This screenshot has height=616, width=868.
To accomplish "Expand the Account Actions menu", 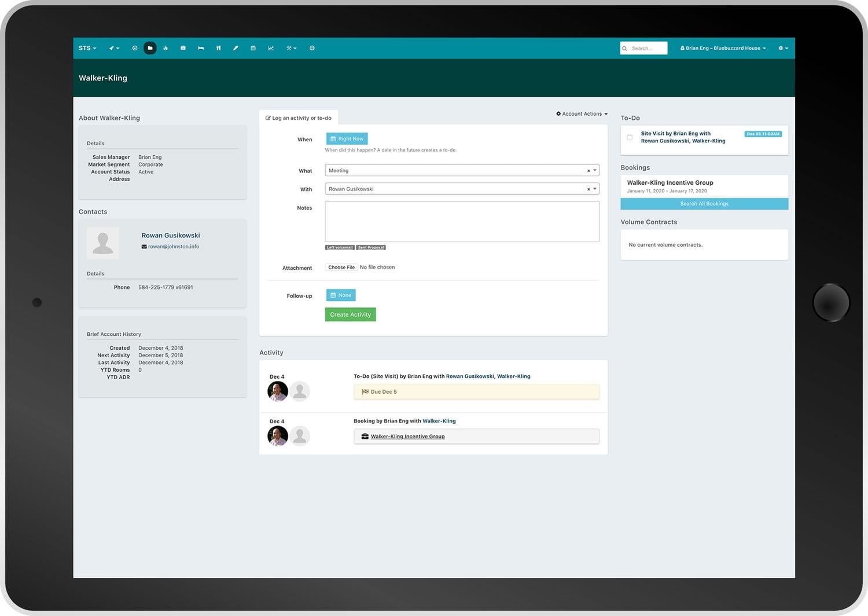I will pyautogui.click(x=582, y=114).
